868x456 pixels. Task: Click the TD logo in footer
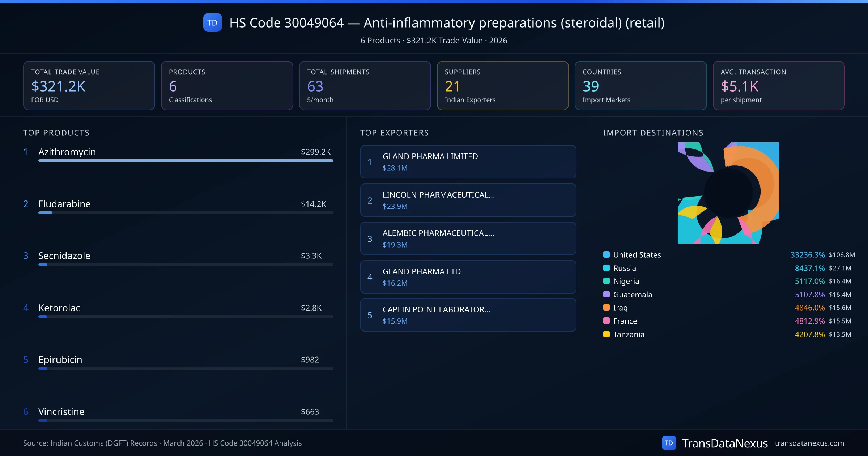point(668,443)
